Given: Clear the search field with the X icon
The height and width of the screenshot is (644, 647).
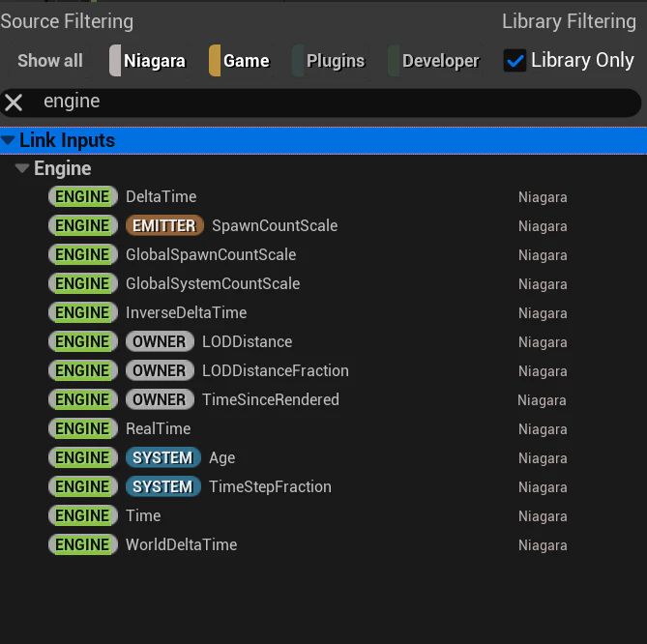Looking at the screenshot, I should coord(14,102).
